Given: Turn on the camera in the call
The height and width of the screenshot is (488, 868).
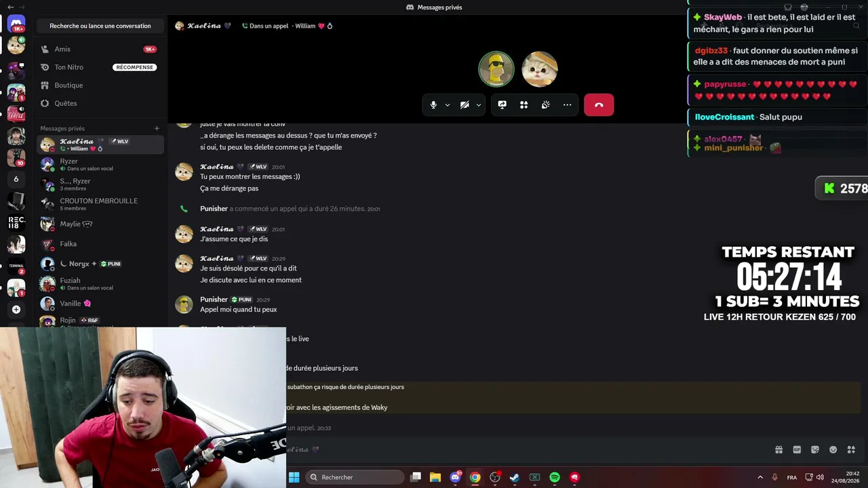Looking at the screenshot, I should point(465,105).
